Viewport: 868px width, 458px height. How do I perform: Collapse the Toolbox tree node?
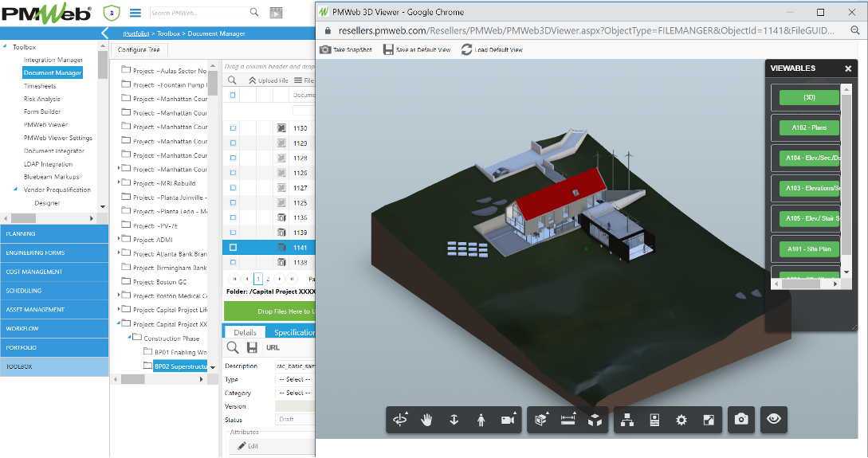pyautogui.click(x=5, y=46)
